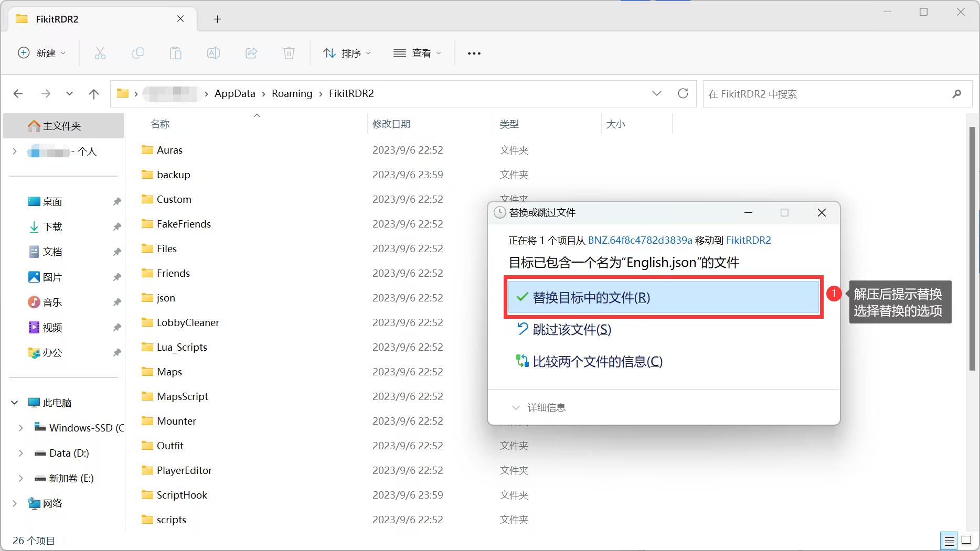980x551 pixels.
Task: Go up one directory level
Action: point(94,94)
